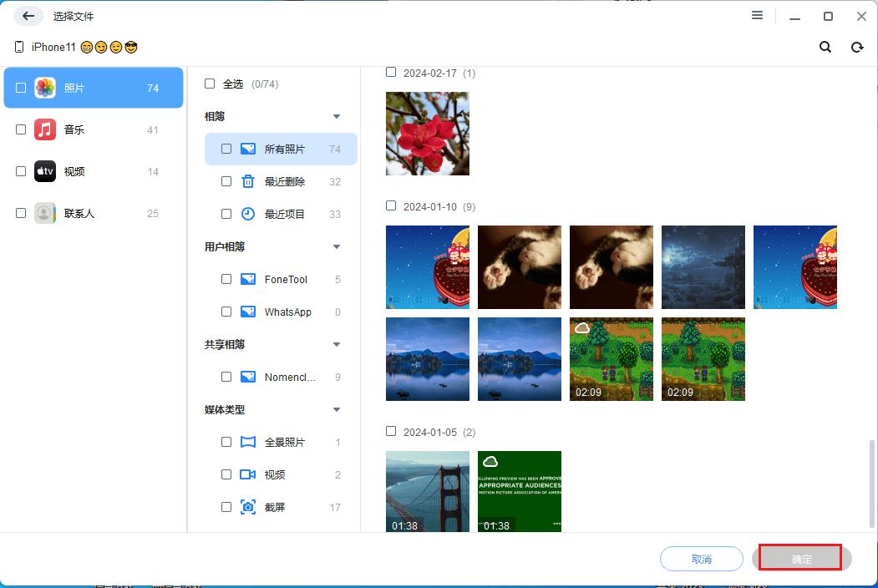878x588 pixels.
Task: Open the 联系人 contacts category icon
Action: (x=44, y=212)
